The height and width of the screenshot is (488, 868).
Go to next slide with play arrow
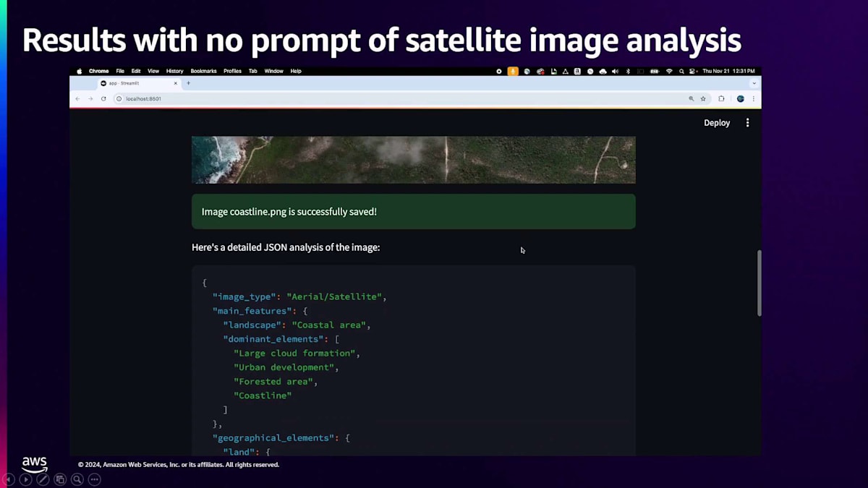(x=26, y=479)
